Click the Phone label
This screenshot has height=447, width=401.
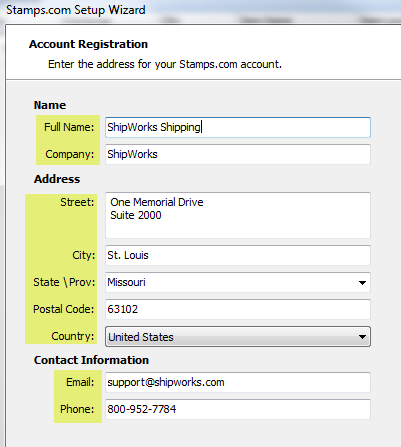click(x=77, y=409)
